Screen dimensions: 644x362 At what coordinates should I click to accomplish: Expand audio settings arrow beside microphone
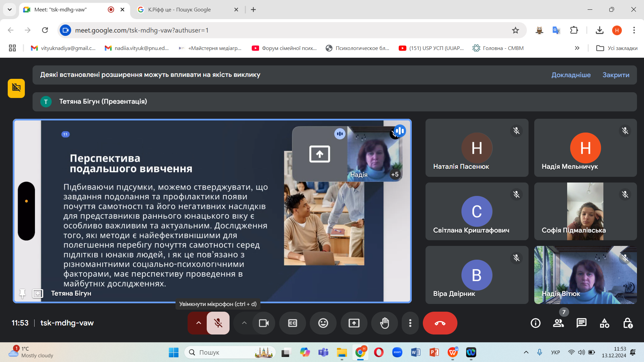199,323
